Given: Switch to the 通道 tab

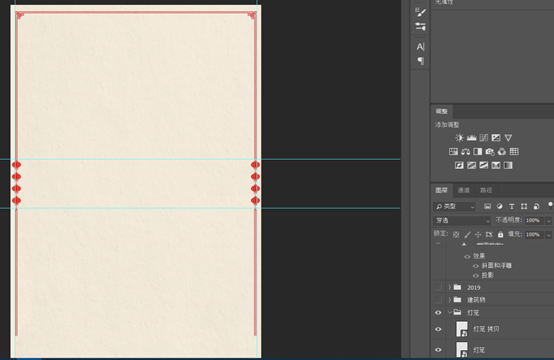Looking at the screenshot, I should [x=464, y=190].
